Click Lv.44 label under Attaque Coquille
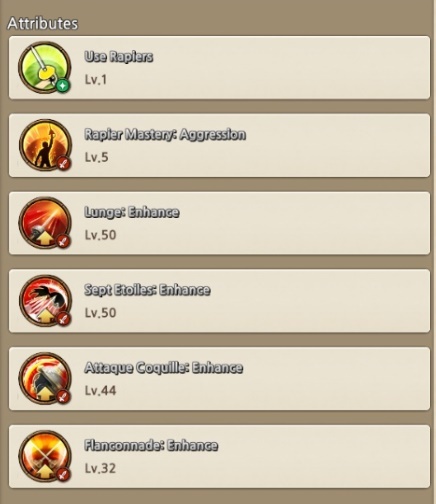The height and width of the screenshot is (504, 436). click(x=100, y=390)
